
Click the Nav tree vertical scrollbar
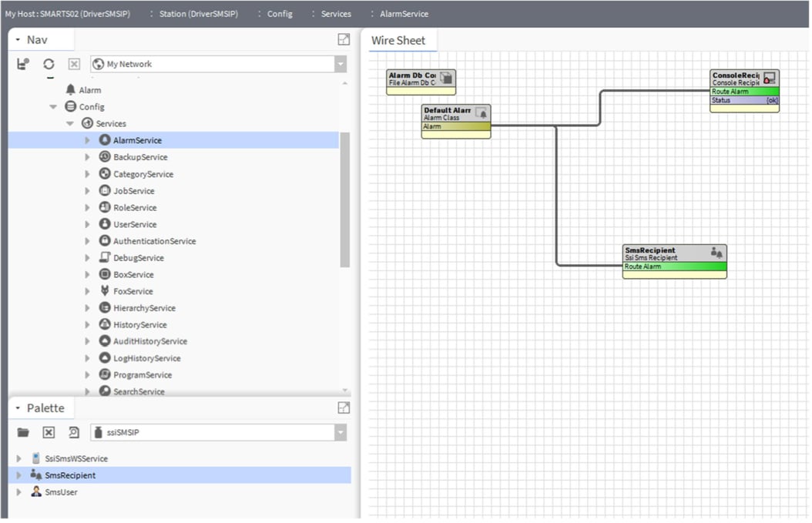344,199
